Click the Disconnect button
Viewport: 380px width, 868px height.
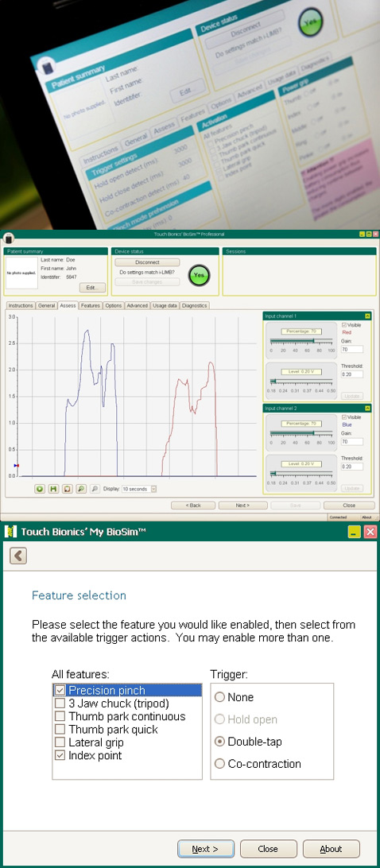tap(147, 262)
